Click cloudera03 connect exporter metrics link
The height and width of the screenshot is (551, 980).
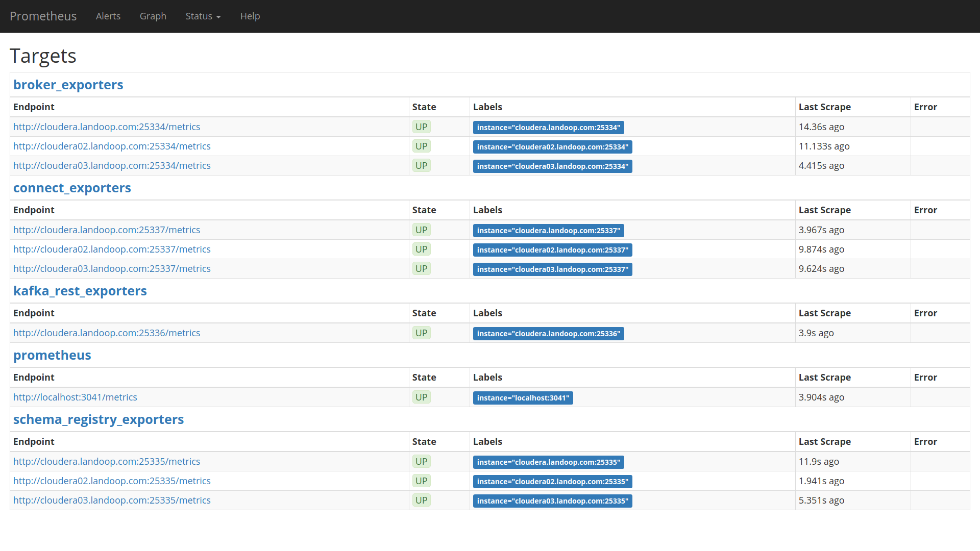coord(112,268)
